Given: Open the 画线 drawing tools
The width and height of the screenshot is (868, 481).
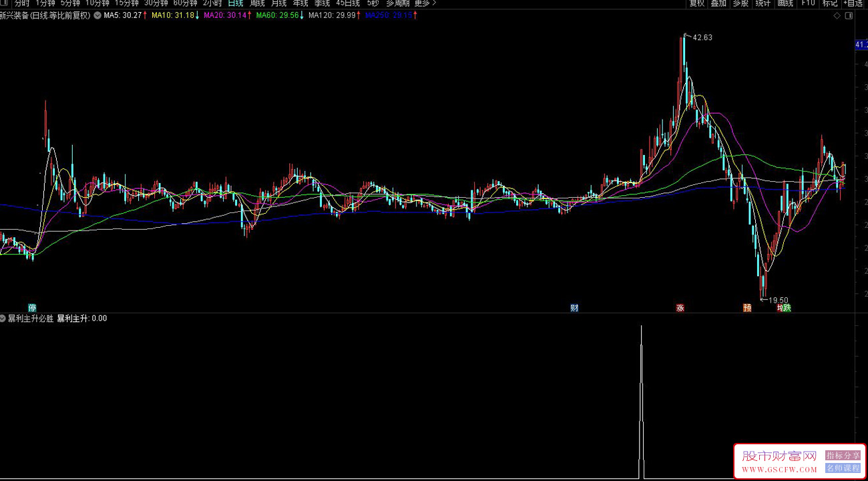Looking at the screenshot, I should pyautogui.click(x=785, y=3).
